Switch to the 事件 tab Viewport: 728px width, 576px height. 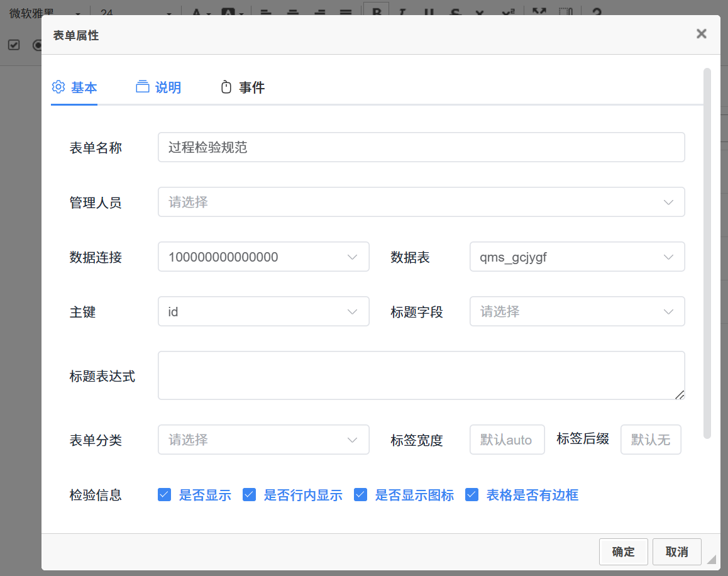tap(243, 87)
